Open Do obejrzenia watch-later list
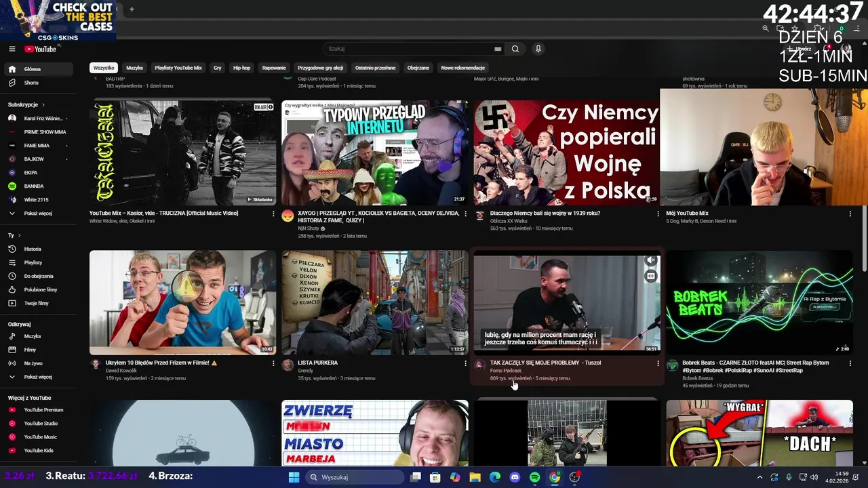Screen dimensions: 868x488 click(x=39, y=276)
